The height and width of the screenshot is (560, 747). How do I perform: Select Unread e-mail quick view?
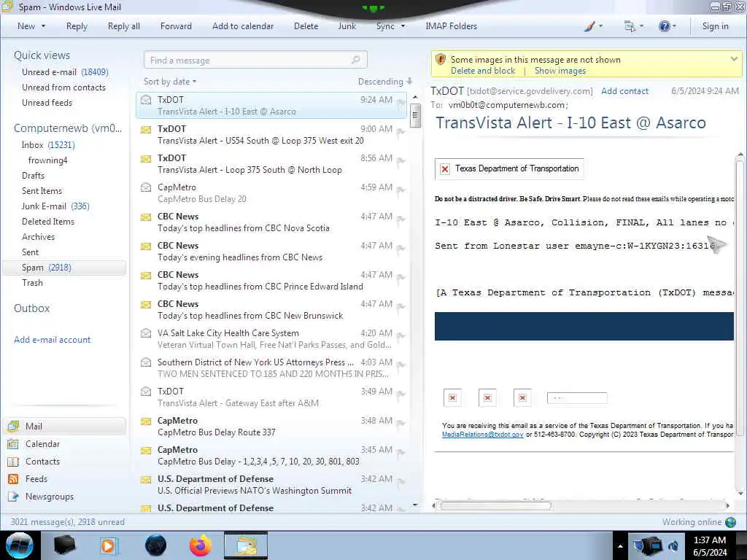point(65,72)
